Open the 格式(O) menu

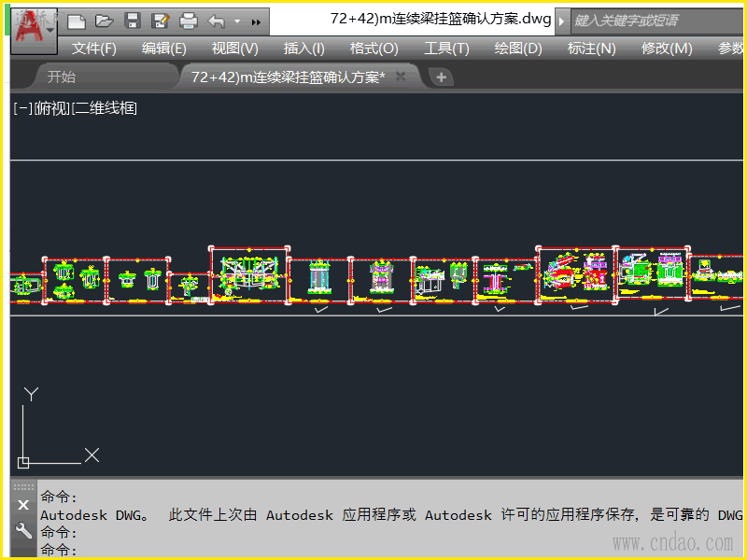click(x=374, y=49)
